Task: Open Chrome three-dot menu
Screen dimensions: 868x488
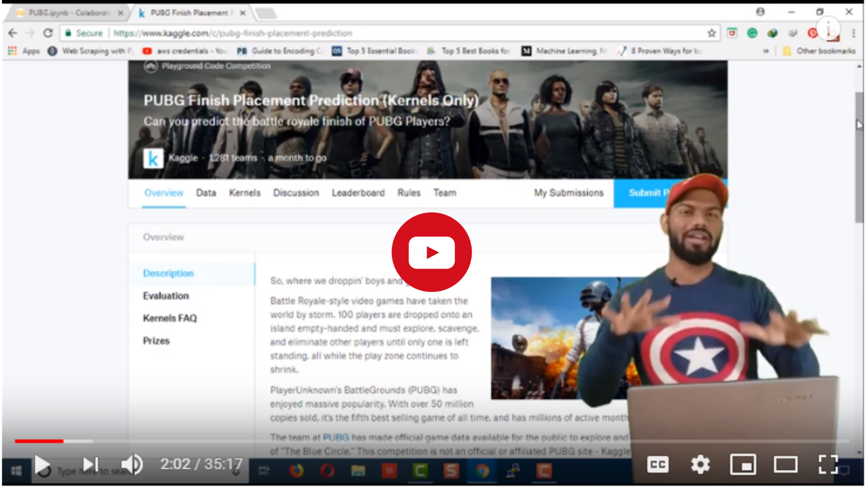Action: (854, 33)
